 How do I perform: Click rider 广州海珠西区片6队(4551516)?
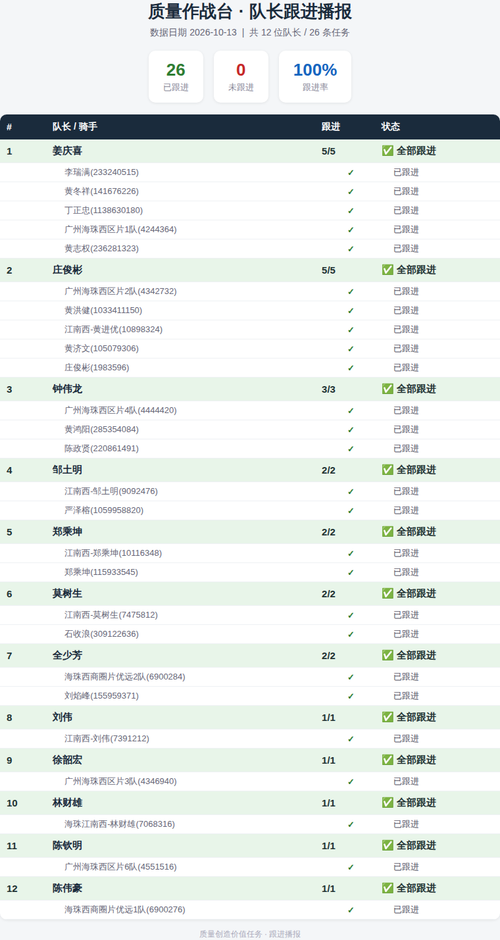click(121, 867)
